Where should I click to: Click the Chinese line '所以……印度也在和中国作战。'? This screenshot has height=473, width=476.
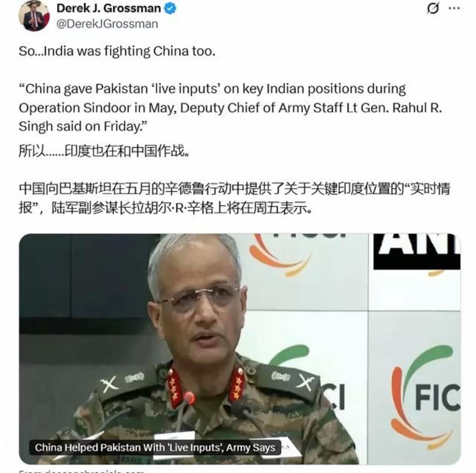(x=104, y=151)
